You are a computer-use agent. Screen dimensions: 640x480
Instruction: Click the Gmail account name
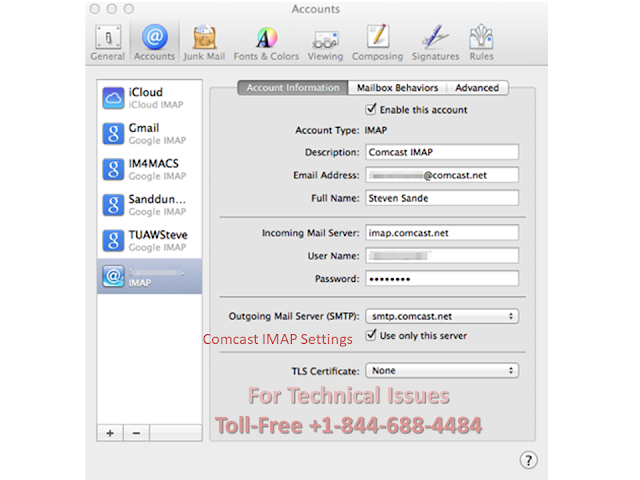click(x=144, y=128)
